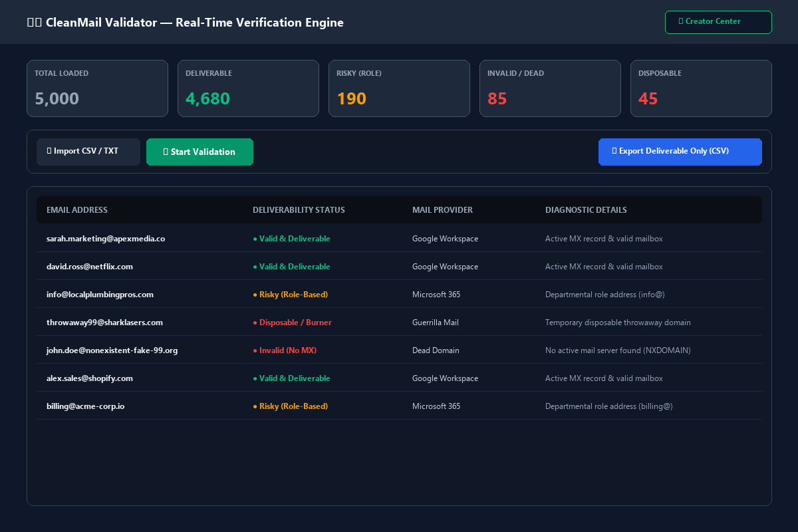Click Valid & Deliverable status for alex.sales
This screenshot has width=798, height=532.
291,378
